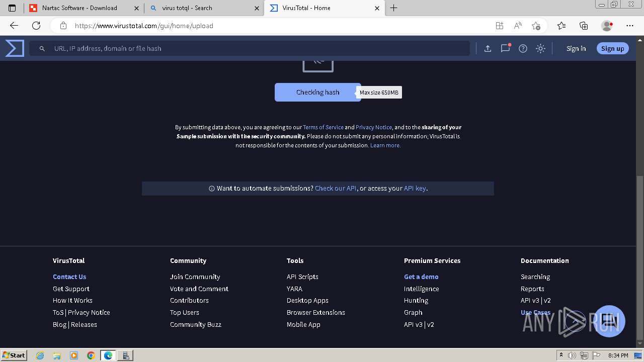
Task: Open the YARA tools link
Action: click(x=294, y=289)
